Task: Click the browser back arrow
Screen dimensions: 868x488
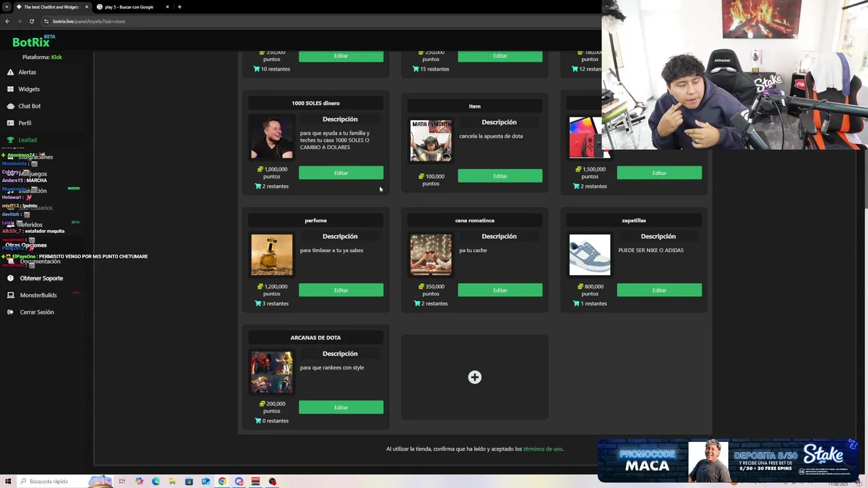Action: 7,21
